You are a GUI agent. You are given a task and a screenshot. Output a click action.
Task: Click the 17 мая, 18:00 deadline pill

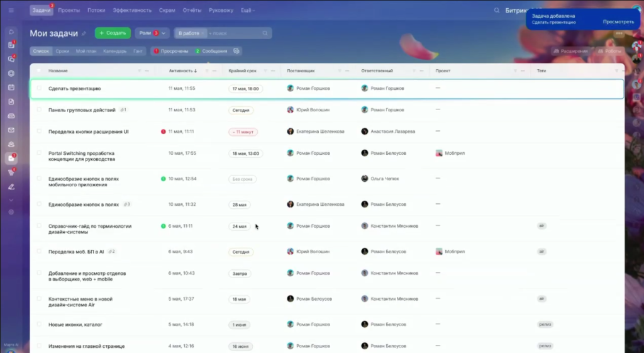(246, 89)
